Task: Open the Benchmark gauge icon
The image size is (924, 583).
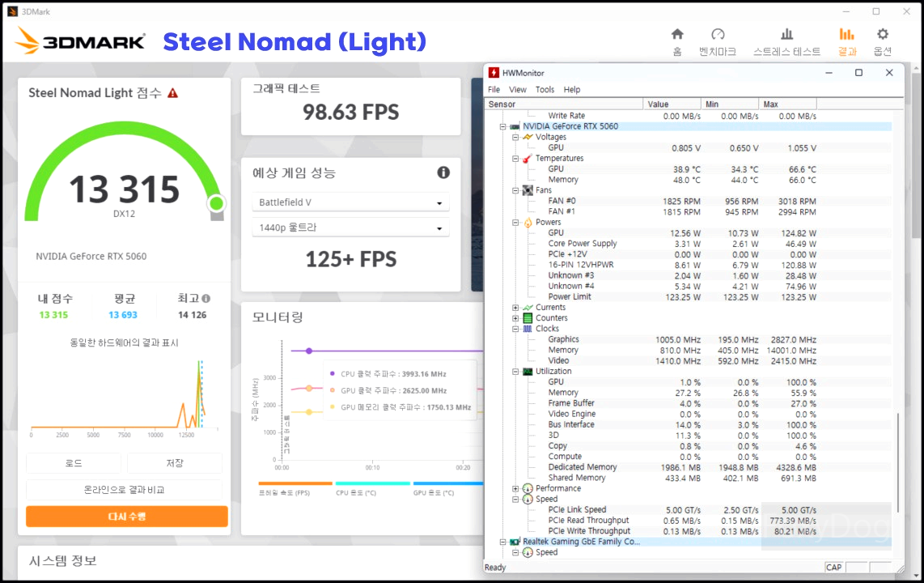Action: [x=717, y=34]
